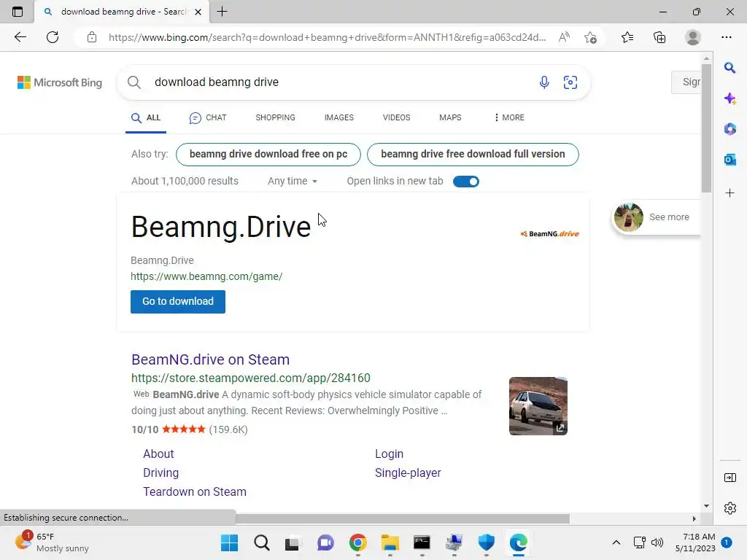
Task: Open a new tab with plus button
Action: (x=222, y=12)
